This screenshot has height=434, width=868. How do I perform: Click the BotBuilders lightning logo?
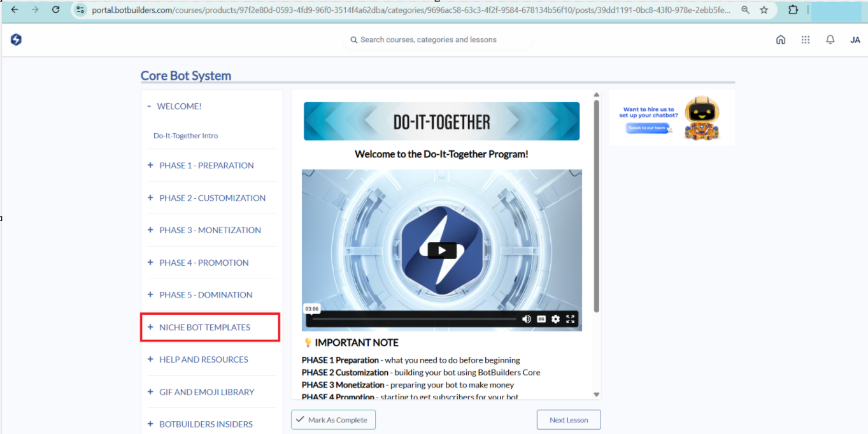[x=16, y=40]
